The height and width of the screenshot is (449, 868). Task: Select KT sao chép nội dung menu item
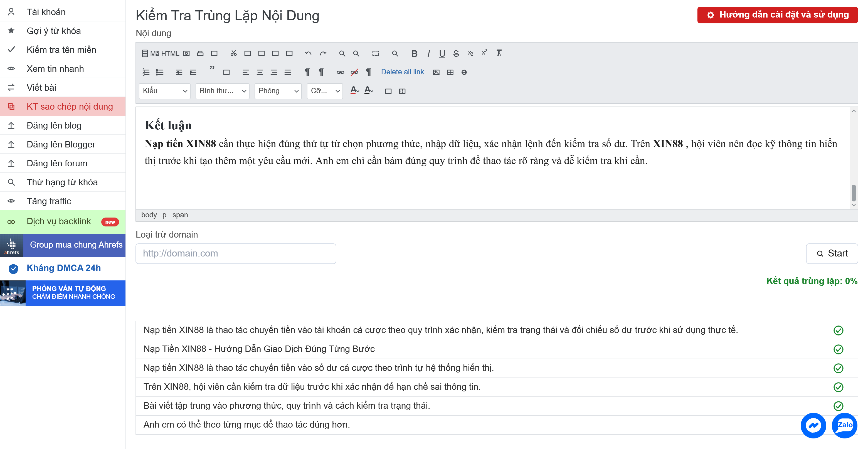(x=63, y=107)
